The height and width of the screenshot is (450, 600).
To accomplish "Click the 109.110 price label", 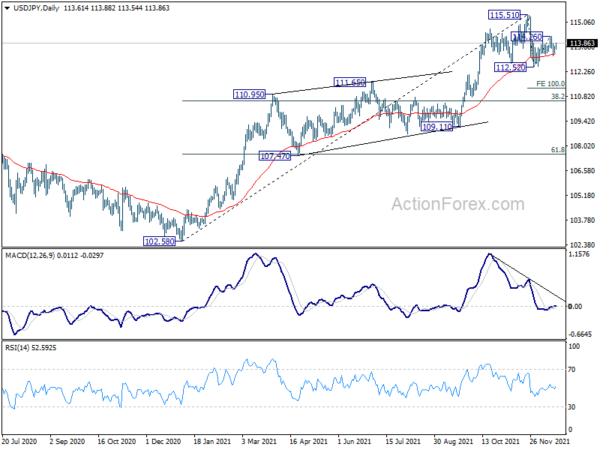I will [x=436, y=127].
